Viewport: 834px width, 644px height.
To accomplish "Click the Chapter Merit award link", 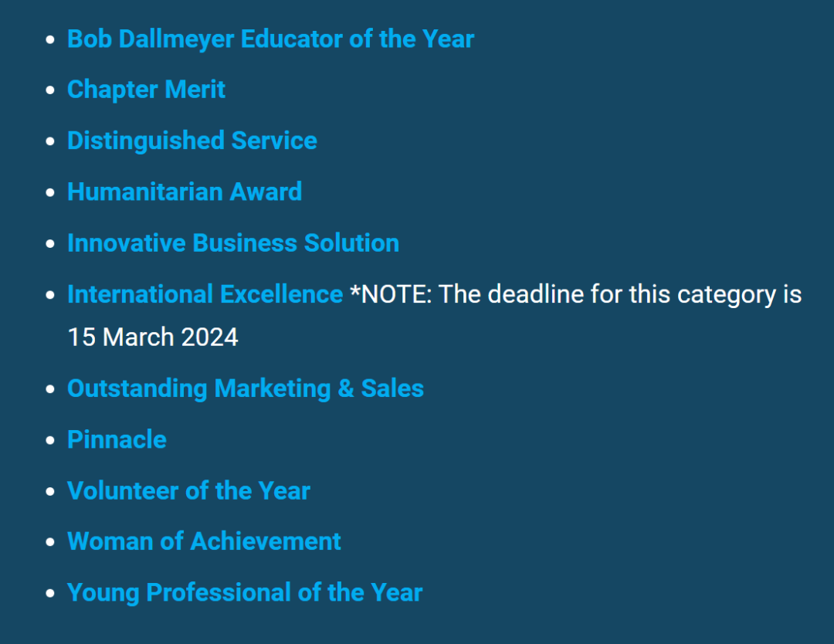I will (x=146, y=90).
